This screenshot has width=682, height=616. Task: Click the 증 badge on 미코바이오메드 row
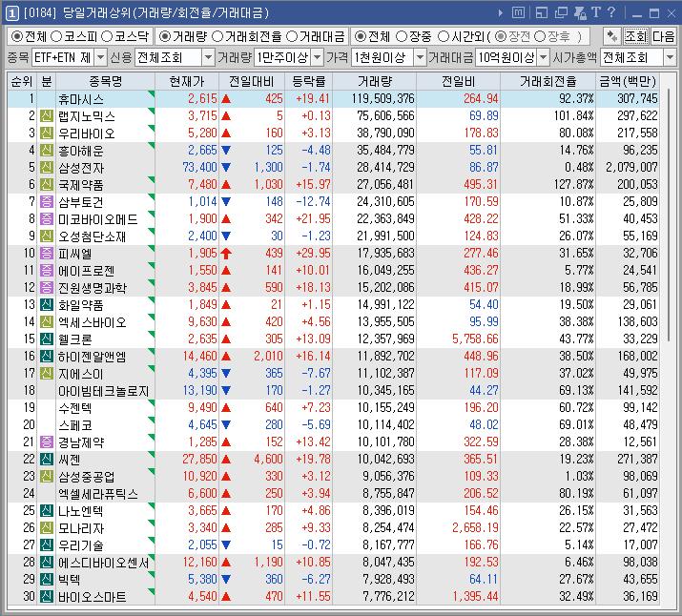[x=46, y=218]
